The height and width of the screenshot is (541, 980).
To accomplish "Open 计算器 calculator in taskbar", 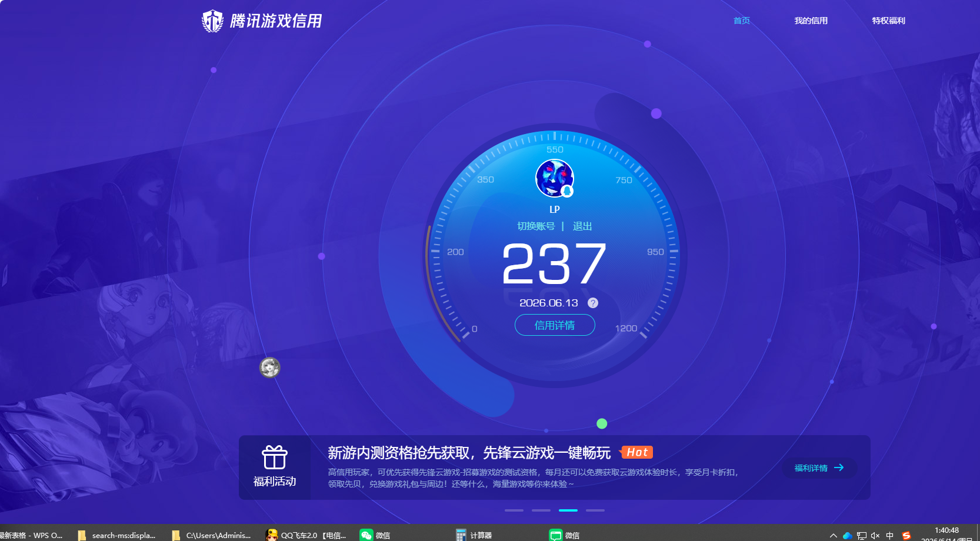I will (x=474, y=535).
